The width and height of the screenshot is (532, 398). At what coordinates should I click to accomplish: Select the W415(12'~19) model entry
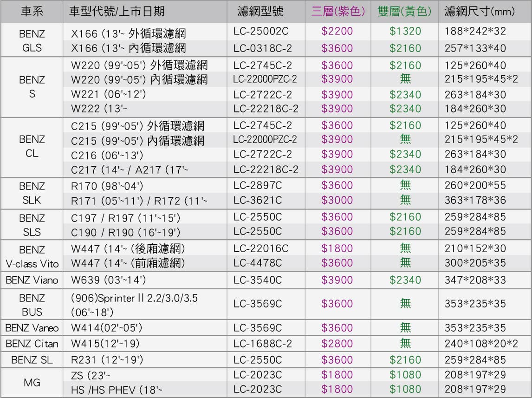click(105, 344)
